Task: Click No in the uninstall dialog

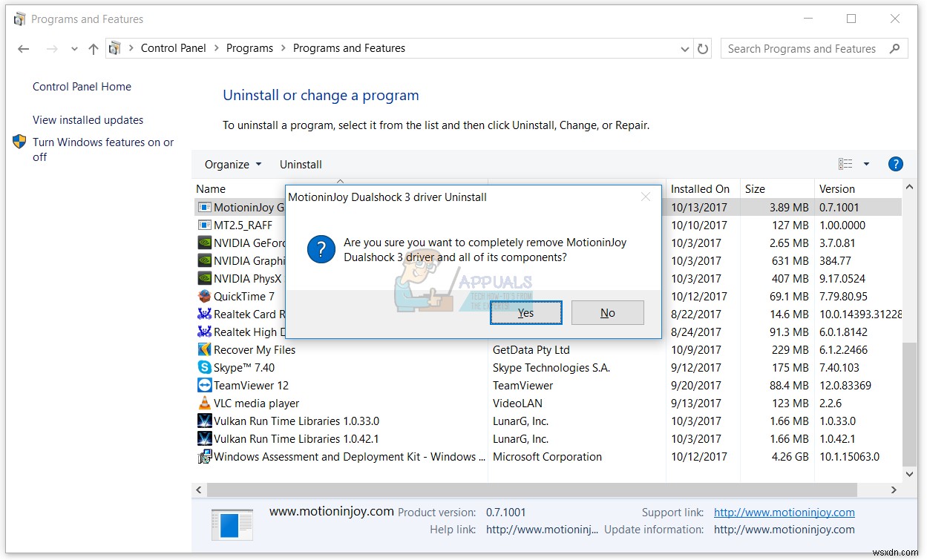Action: [x=608, y=313]
